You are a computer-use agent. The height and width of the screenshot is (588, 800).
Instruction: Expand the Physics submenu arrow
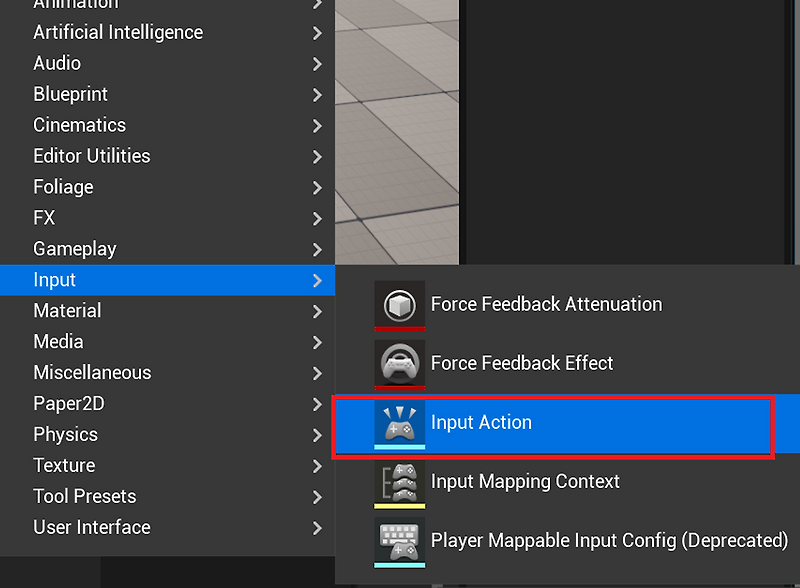coord(317,434)
